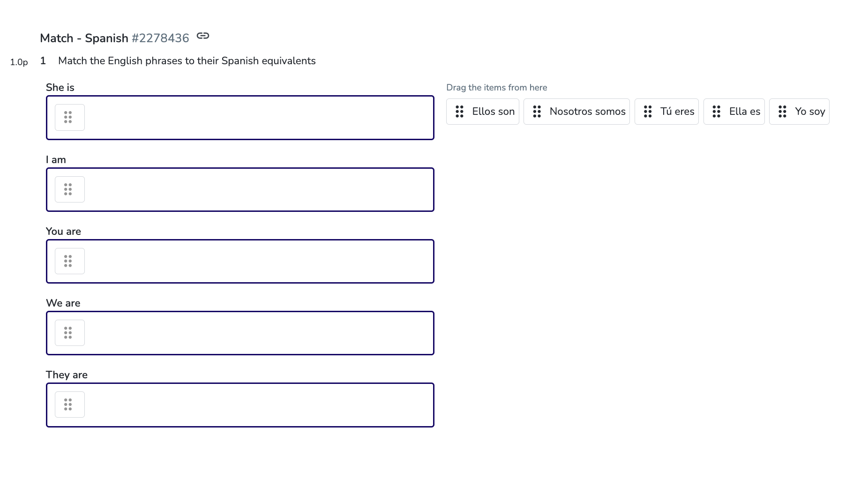Click the 'You are' drop zone box

coord(240,262)
